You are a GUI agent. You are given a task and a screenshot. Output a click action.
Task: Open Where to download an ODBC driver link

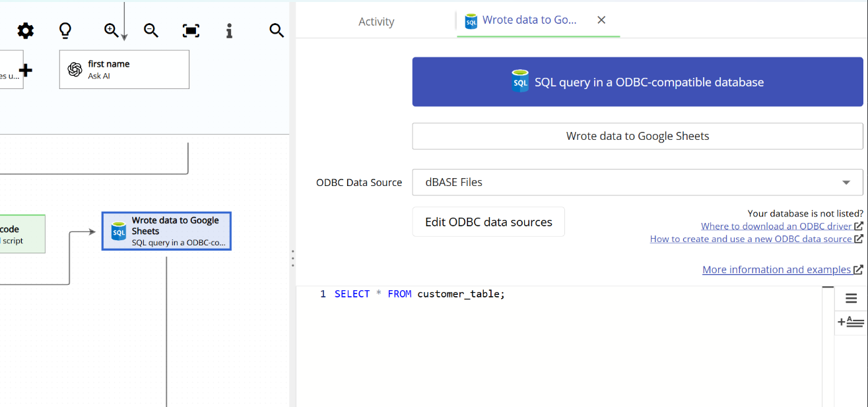point(782,226)
